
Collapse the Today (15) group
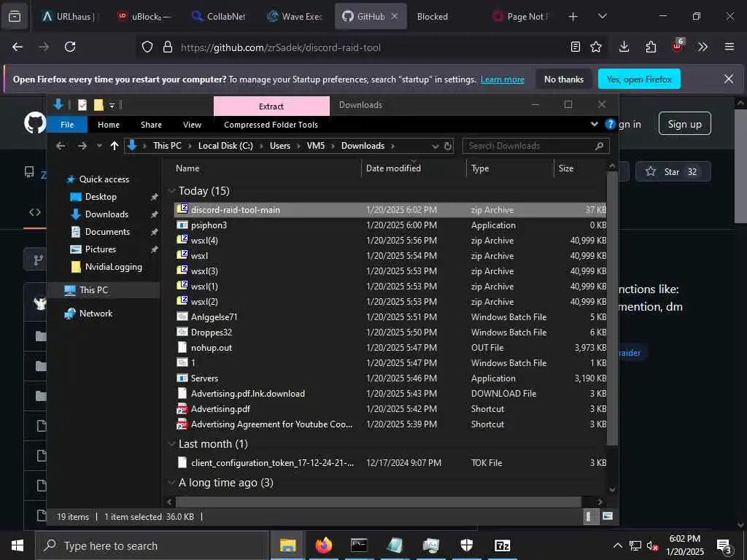[171, 191]
